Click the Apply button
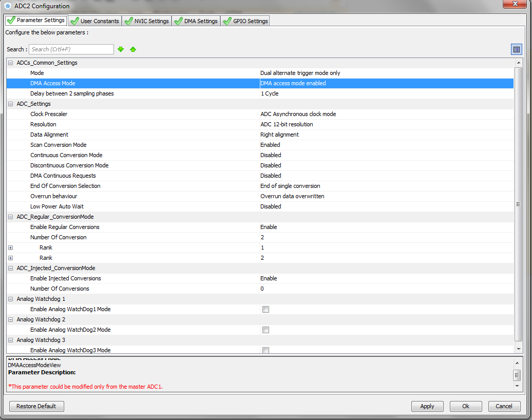The image size is (532, 420). pyautogui.click(x=427, y=406)
